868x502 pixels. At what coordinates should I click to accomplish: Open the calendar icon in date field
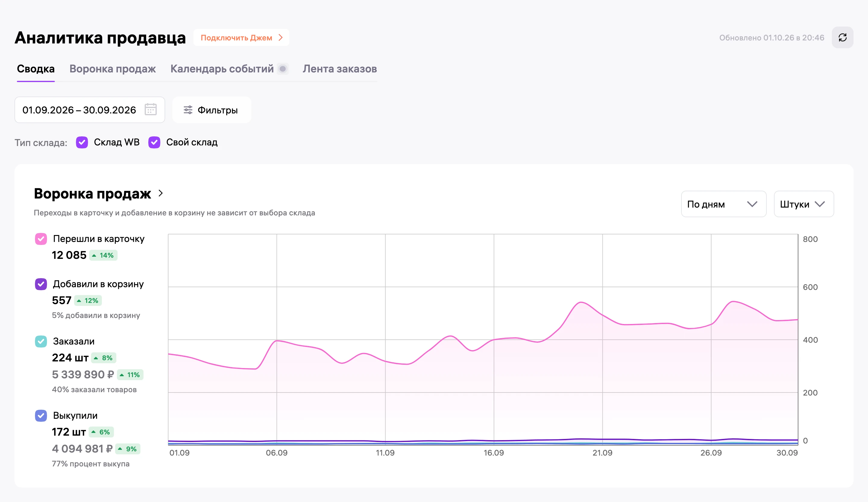[x=150, y=110]
